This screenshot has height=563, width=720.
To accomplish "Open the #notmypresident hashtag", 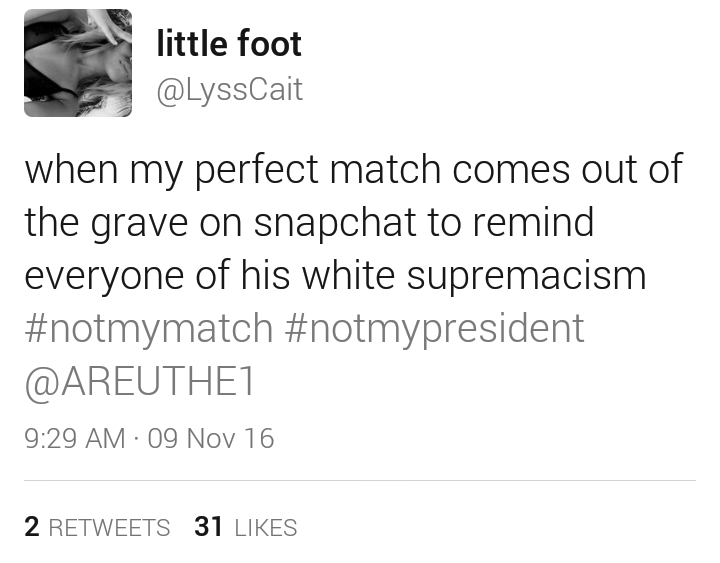I will pos(434,328).
